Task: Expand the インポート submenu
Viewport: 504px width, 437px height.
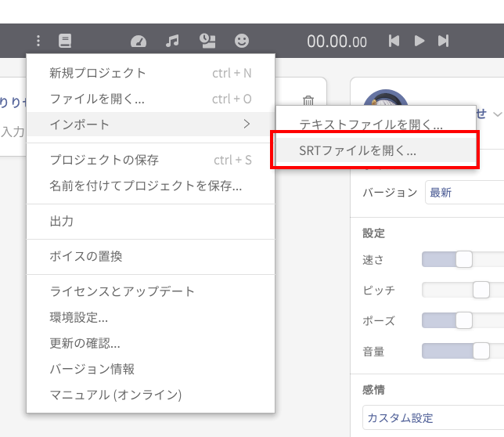Action: (x=150, y=124)
